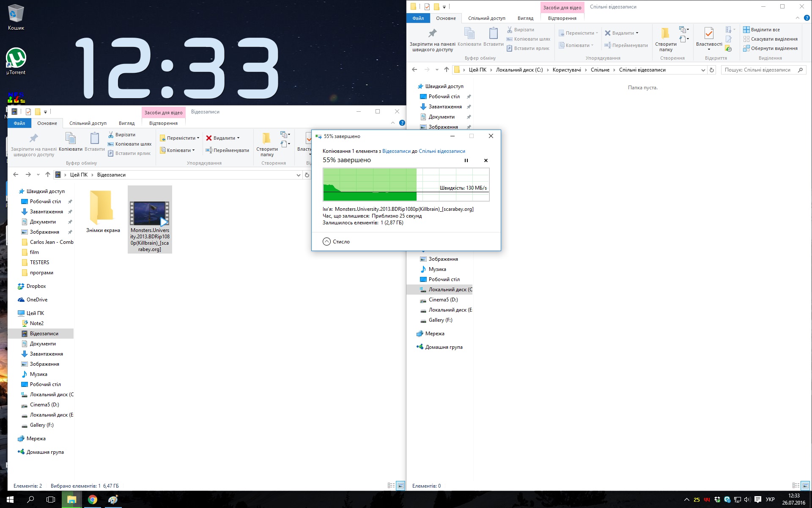This screenshot has height=508, width=812.
Task: Click the copy progress speed graph
Action: point(406,185)
